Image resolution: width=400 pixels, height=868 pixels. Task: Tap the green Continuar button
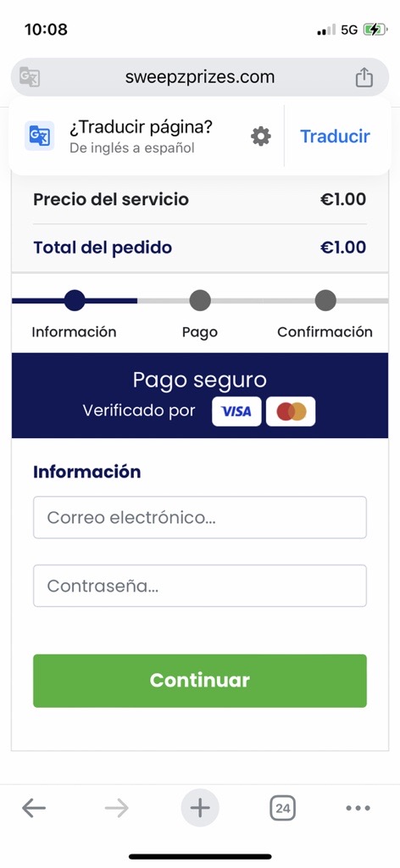tap(200, 681)
